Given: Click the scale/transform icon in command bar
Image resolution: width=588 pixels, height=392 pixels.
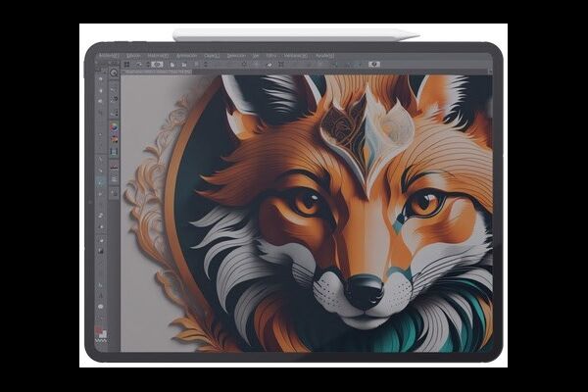Looking at the screenshot, I should coord(281,65).
